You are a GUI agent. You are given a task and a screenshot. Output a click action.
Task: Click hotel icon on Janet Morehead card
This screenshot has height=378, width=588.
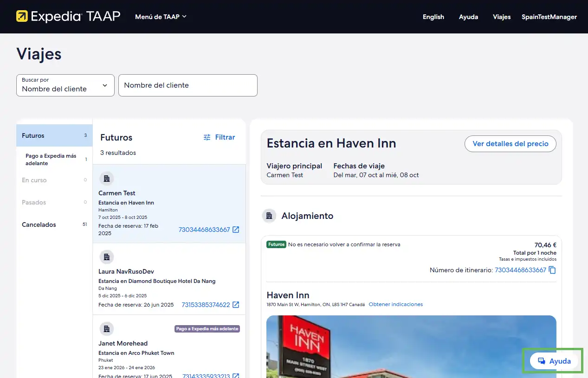[106, 329]
